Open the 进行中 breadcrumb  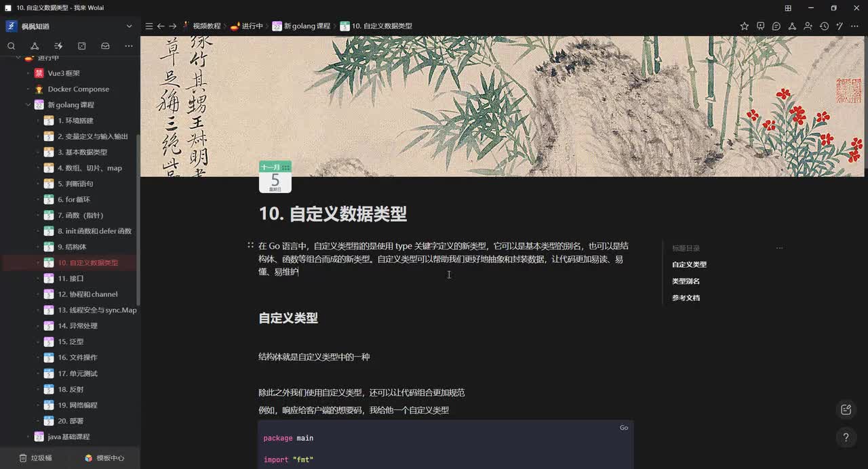[x=247, y=26]
